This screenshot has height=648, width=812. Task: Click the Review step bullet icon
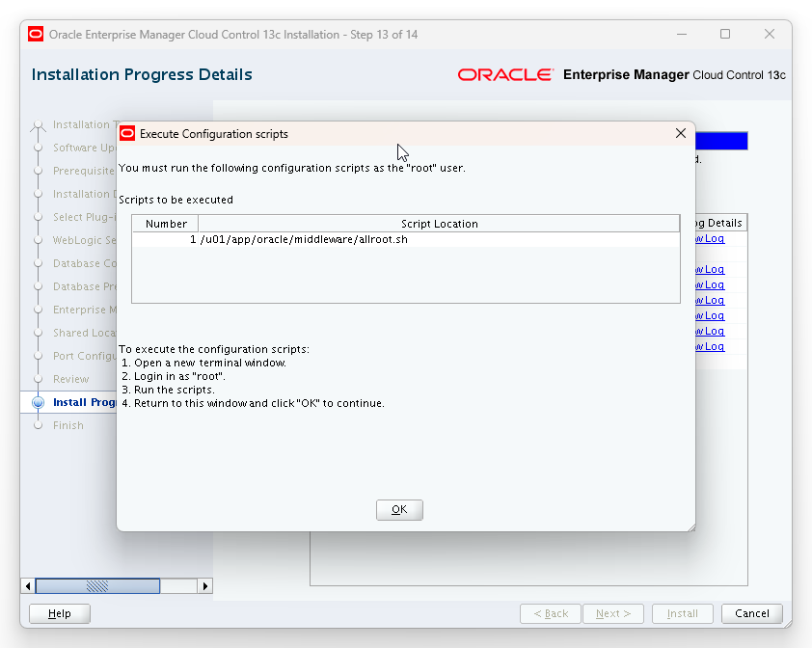click(38, 379)
